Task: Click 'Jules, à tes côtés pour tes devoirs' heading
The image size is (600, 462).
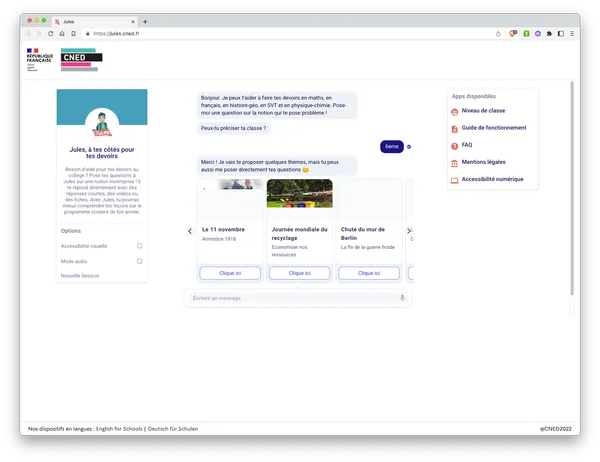Action: point(102,153)
